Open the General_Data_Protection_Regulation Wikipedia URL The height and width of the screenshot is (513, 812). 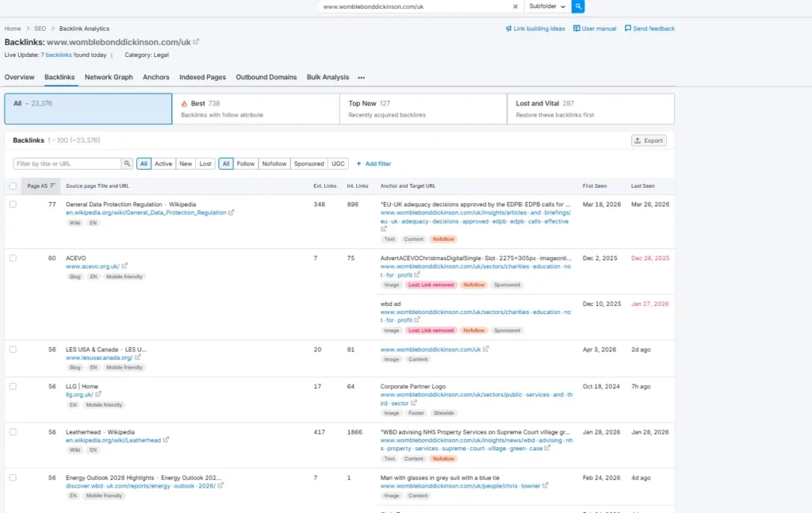click(146, 212)
